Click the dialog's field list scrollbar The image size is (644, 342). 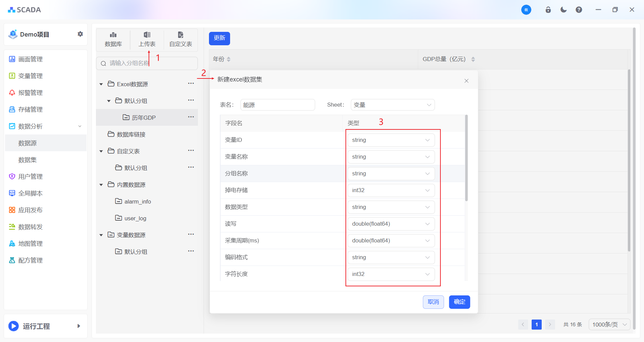click(466, 158)
